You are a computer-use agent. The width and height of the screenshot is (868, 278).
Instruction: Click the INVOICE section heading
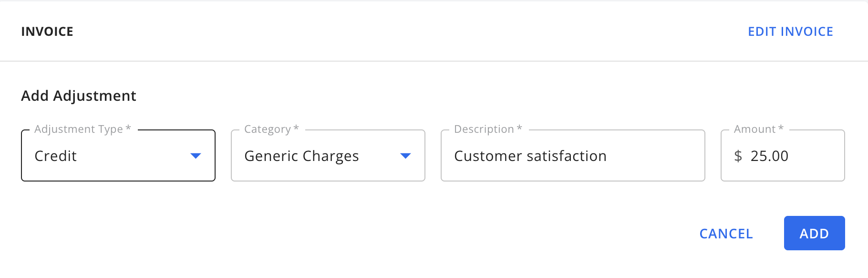tap(47, 32)
